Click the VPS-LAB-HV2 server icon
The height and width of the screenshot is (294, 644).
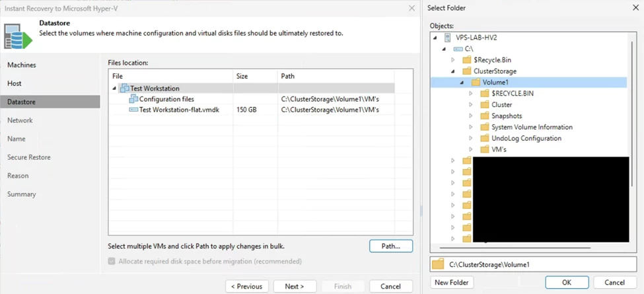(x=448, y=38)
